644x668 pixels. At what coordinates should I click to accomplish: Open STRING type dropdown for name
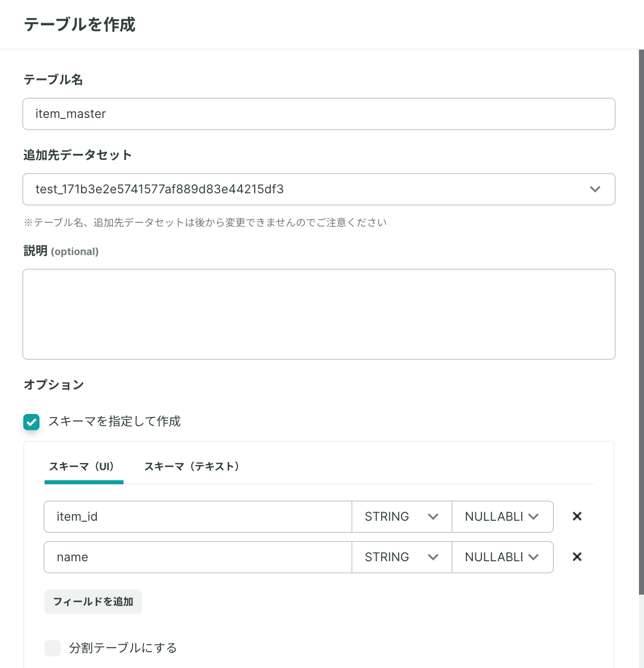(402, 557)
